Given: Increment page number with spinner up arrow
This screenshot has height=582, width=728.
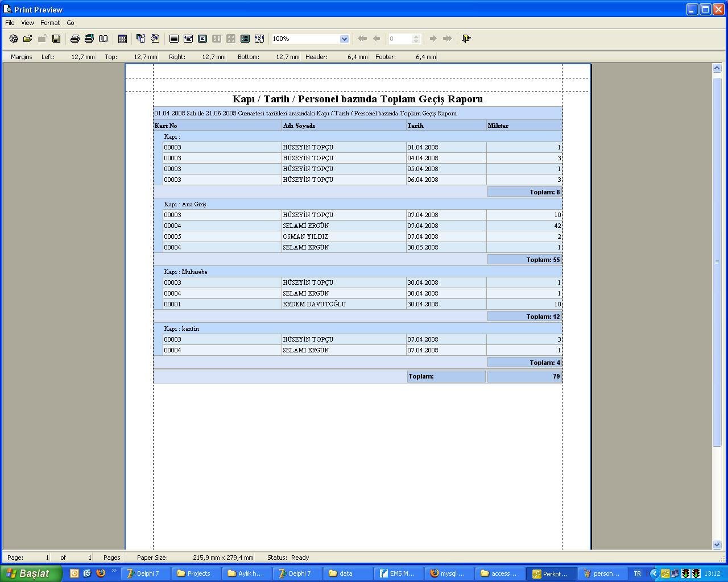Looking at the screenshot, I should tap(416, 36).
